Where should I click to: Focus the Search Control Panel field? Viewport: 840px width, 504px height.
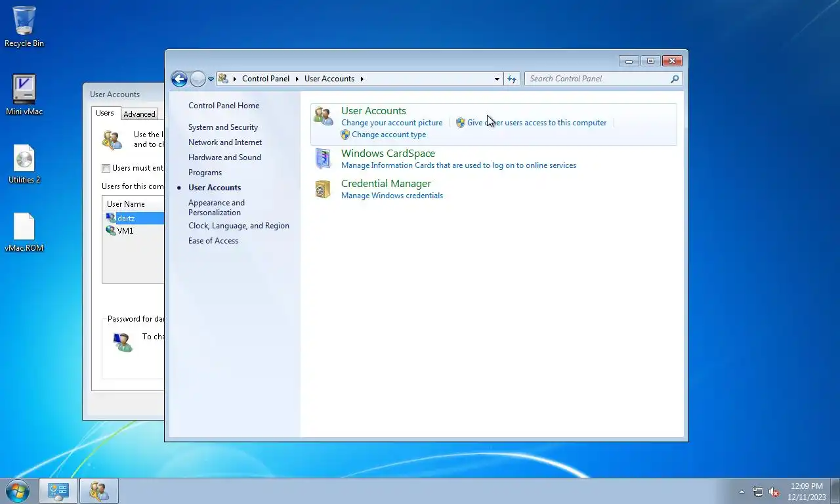point(597,79)
